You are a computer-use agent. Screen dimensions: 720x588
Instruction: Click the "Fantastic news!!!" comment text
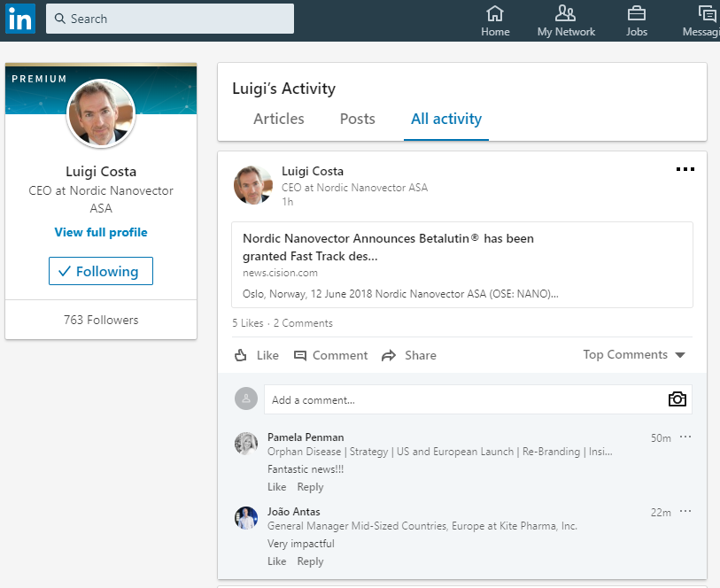[x=306, y=469]
